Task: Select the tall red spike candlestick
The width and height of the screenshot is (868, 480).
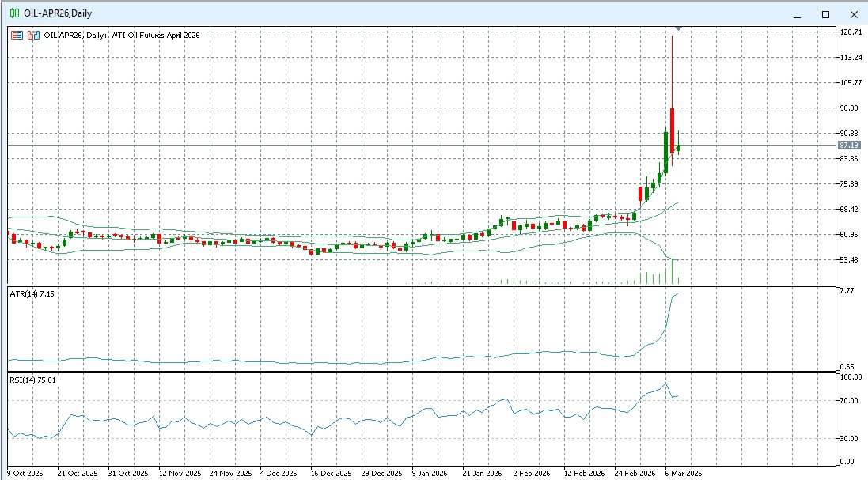Action: point(672,119)
